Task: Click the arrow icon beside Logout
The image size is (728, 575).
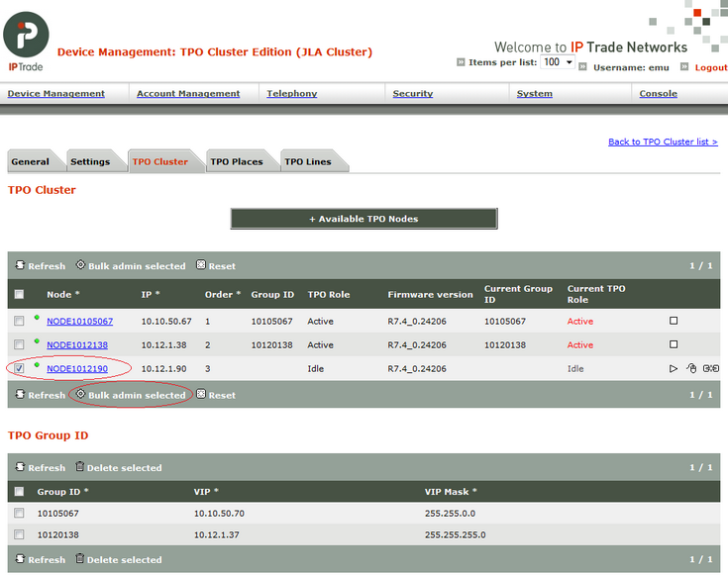Action: pyautogui.click(x=684, y=67)
